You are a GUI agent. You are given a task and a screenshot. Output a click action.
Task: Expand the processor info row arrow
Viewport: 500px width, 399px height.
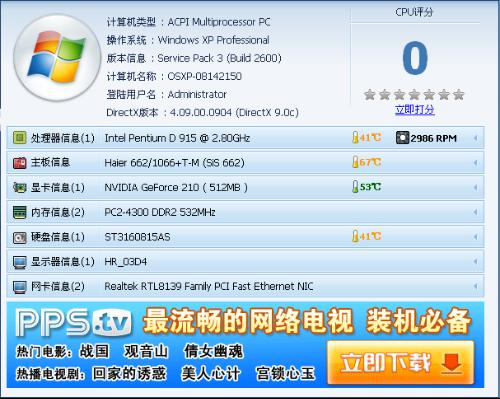(476, 138)
